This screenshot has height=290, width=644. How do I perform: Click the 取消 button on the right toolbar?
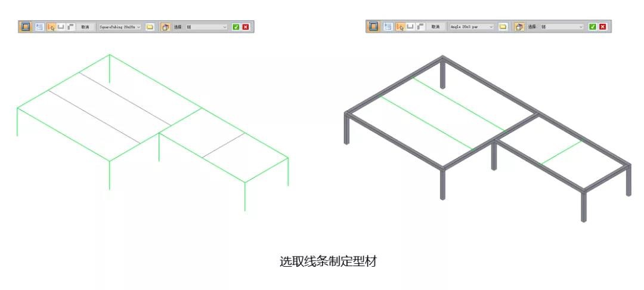point(435,27)
